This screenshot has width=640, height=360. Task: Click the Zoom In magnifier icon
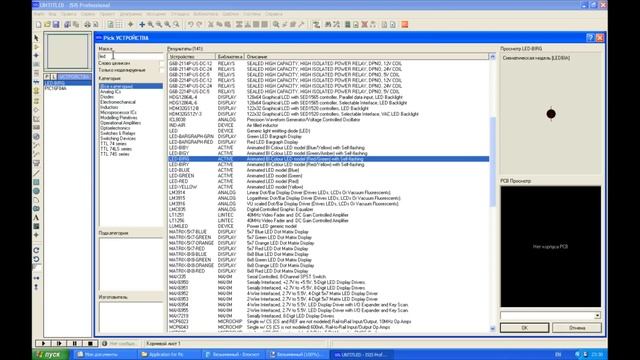[151, 25]
